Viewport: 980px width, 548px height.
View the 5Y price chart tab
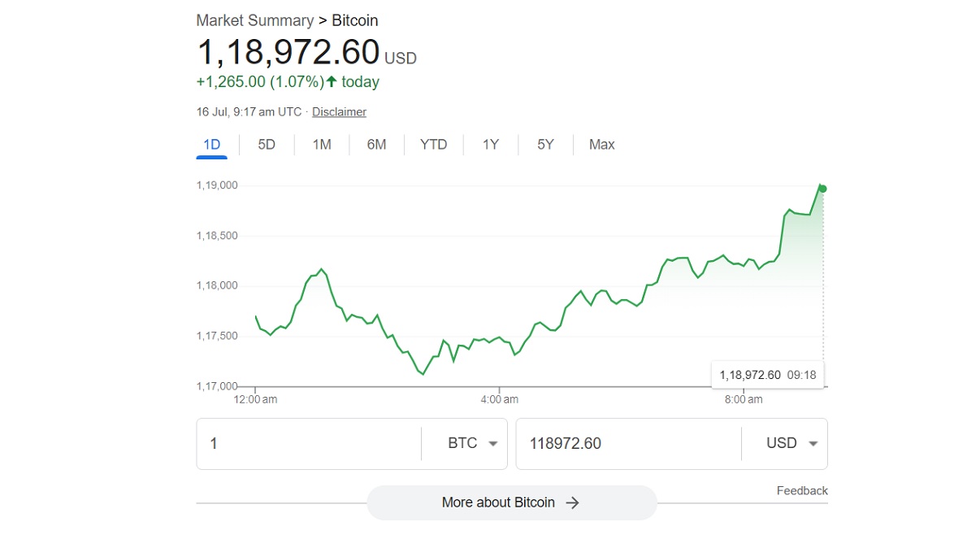[545, 145]
